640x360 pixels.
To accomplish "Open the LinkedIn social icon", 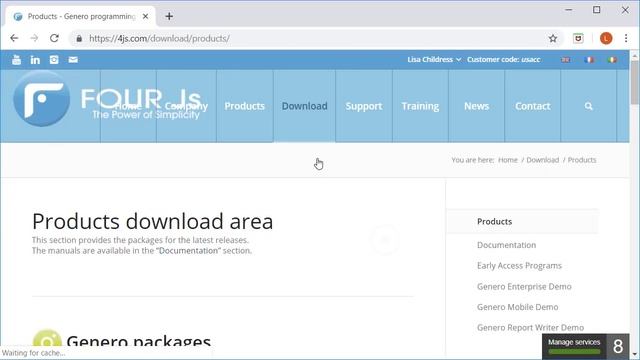I will (x=35, y=60).
